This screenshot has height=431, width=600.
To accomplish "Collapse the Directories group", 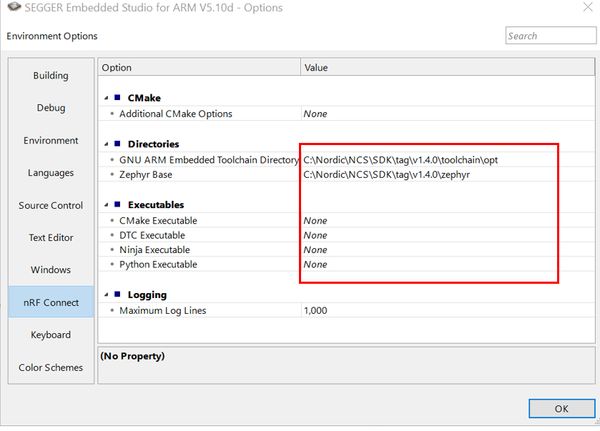I will click(x=106, y=144).
